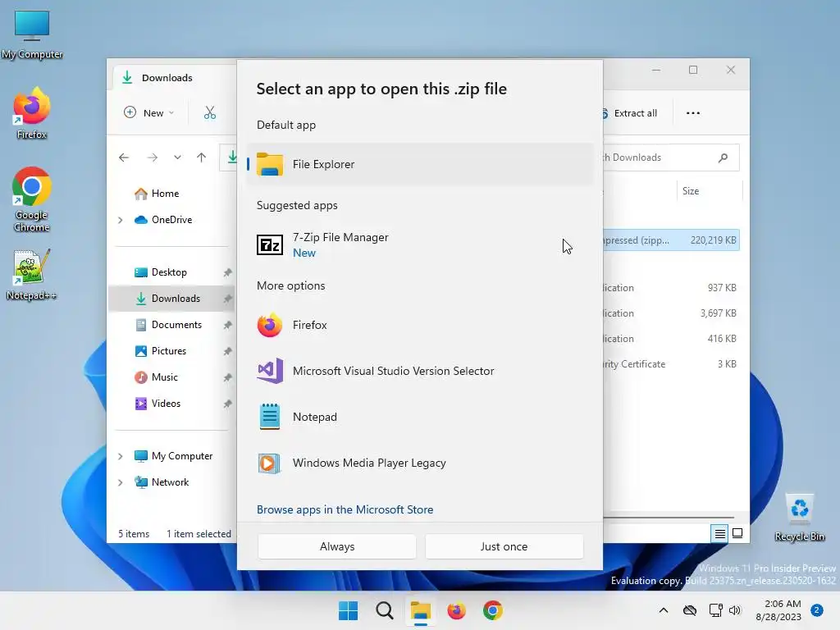
Task: Click the Just once button
Action: click(x=504, y=546)
